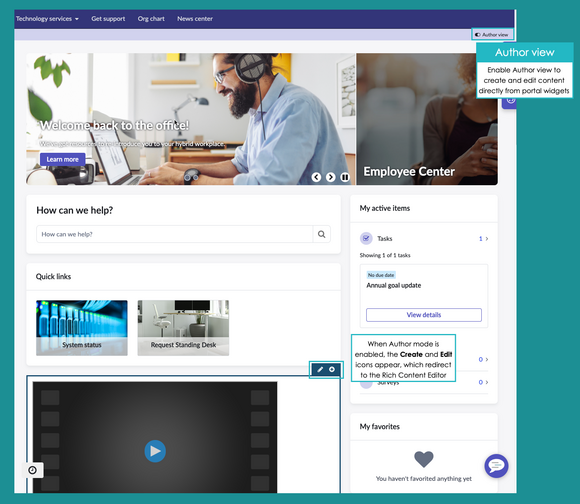Go to next carousel slide
This screenshot has width=580, height=504.
pyautogui.click(x=330, y=177)
